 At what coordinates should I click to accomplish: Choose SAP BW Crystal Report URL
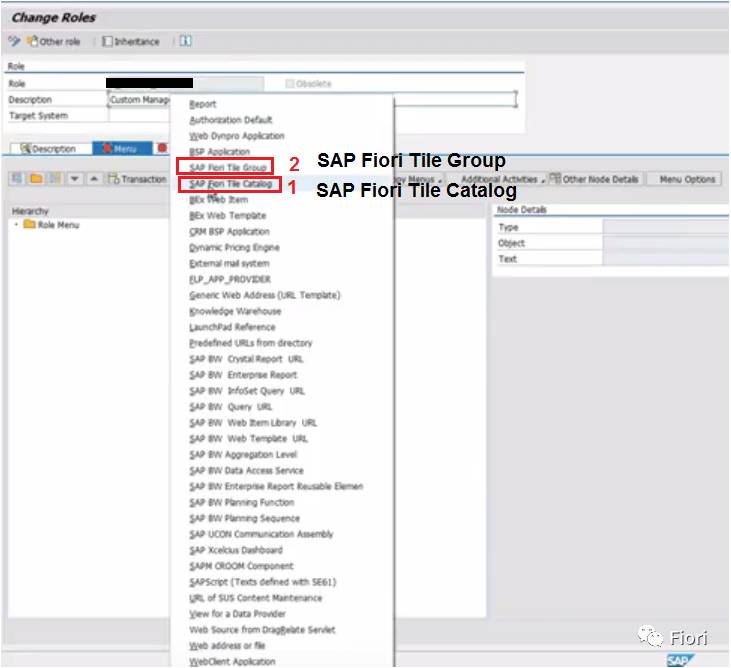(246, 359)
